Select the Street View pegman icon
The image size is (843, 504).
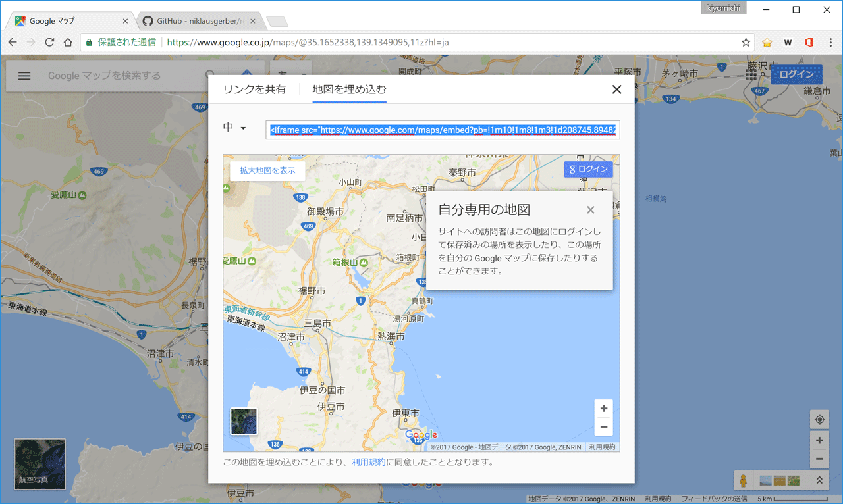[744, 480]
